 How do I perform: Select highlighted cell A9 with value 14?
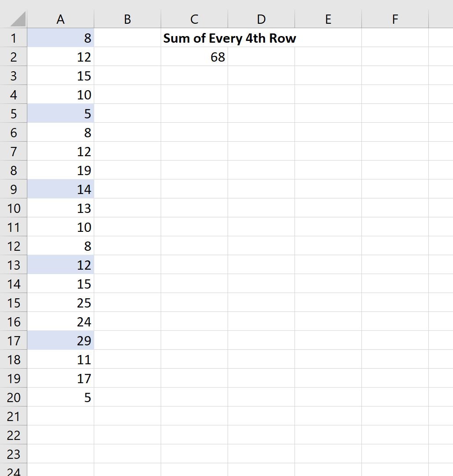click(x=60, y=189)
